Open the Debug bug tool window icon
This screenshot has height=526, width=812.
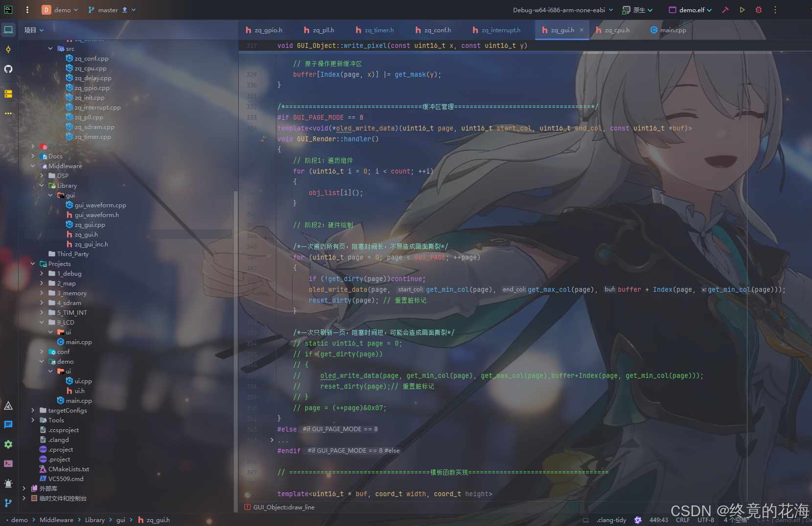(x=8, y=483)
